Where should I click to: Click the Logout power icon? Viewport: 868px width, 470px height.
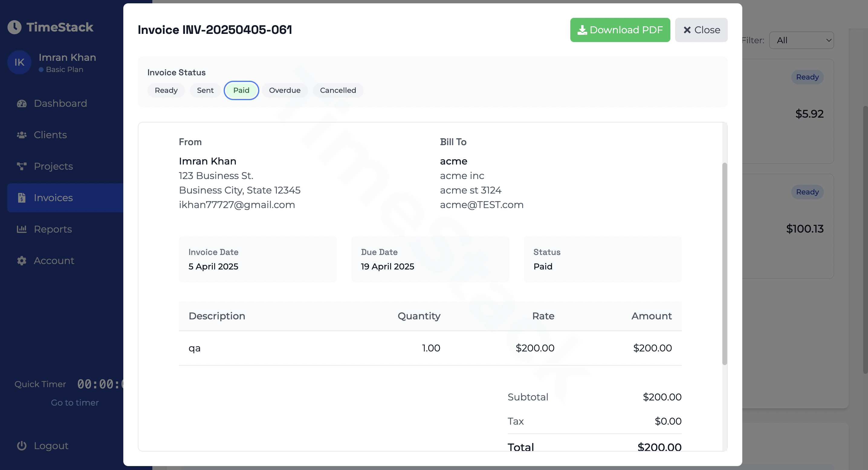point(22,446)
